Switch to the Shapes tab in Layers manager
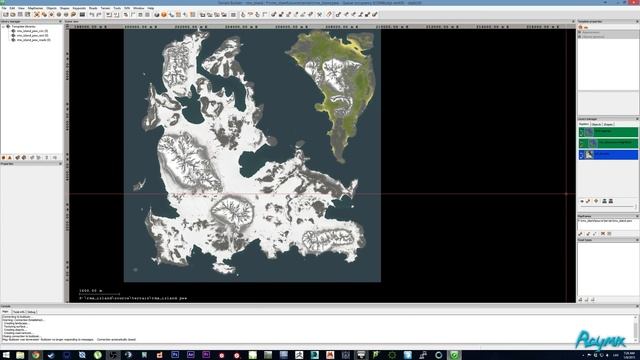The width and height of the screenshot is (640, 360). pos(608,124)
